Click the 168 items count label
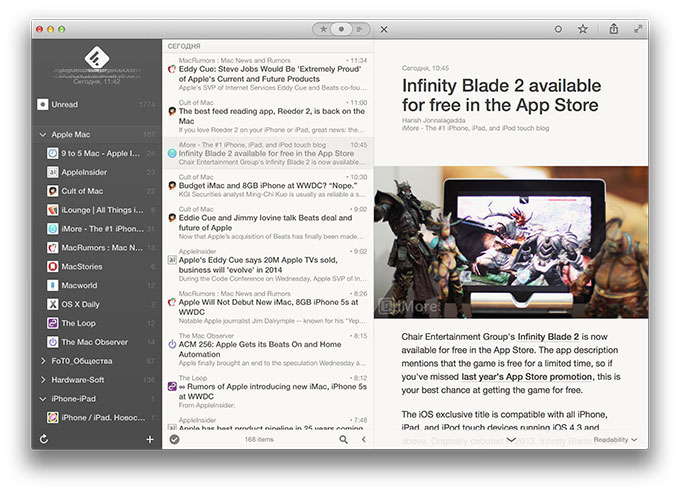Screen dimensions: 680x493 coord(259,439)
